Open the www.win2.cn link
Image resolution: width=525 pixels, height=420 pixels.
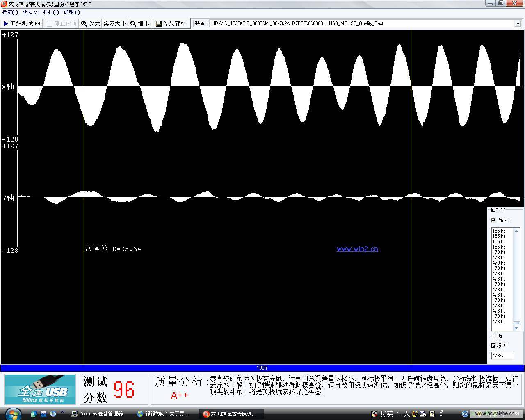[x=357, y=249]
